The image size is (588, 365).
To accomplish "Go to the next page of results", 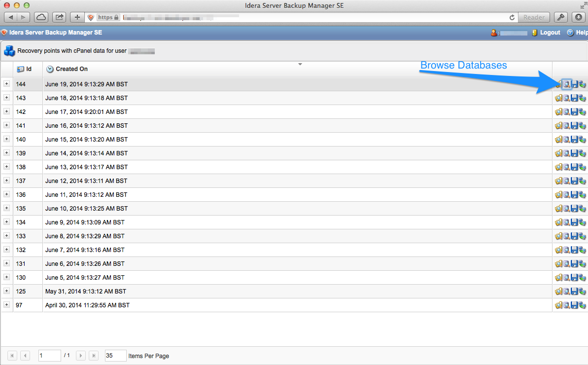I will click(x=81, y=356).
